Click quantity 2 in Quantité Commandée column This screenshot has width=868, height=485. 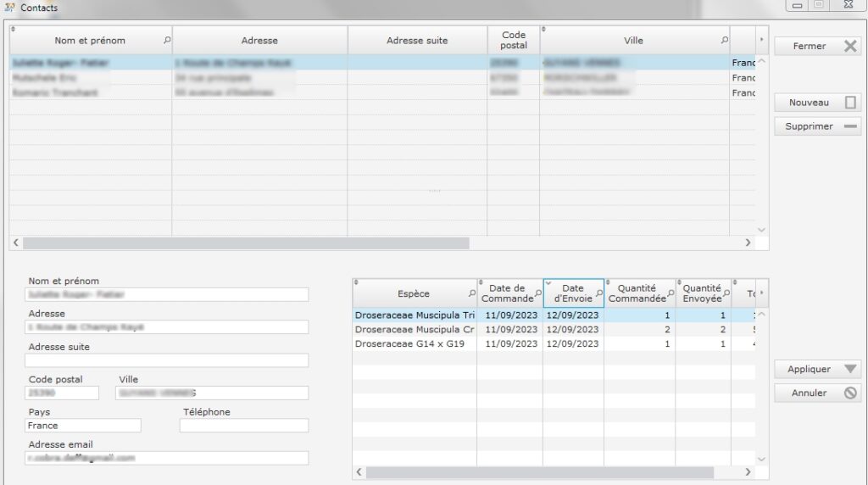pyautogui.click(x=667, y=330)
